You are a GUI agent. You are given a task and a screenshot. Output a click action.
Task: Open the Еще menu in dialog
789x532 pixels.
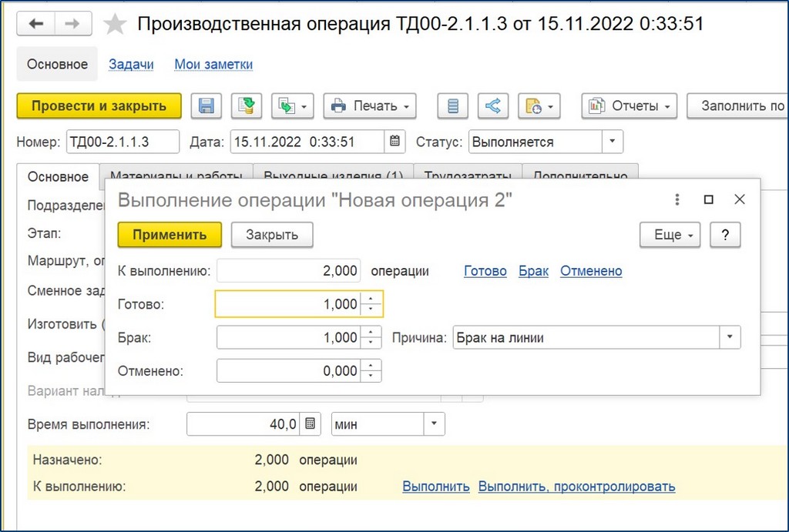[670, 235]
